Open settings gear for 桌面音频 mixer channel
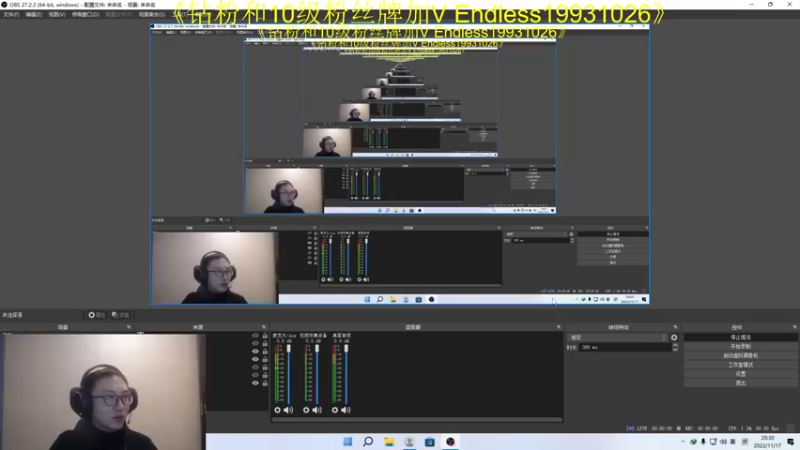This screenshot has height=450, width=800. (x=335, y=410)
